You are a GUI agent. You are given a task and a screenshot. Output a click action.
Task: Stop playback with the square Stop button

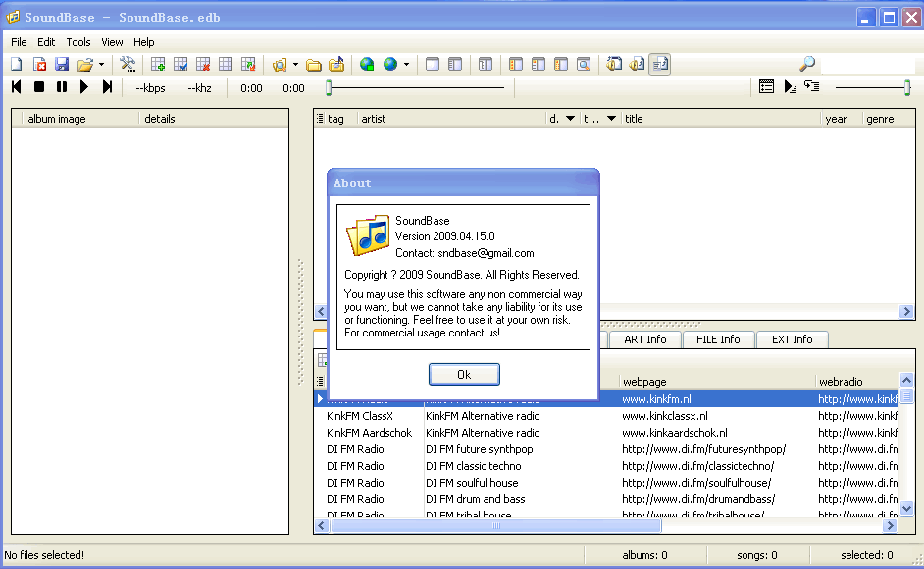point(39,87)
